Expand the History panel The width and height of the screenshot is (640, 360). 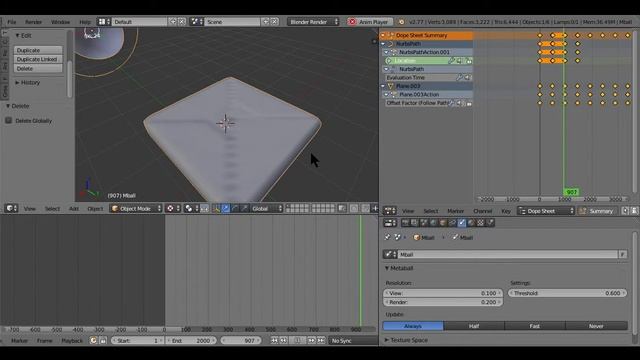click(18, 82)
